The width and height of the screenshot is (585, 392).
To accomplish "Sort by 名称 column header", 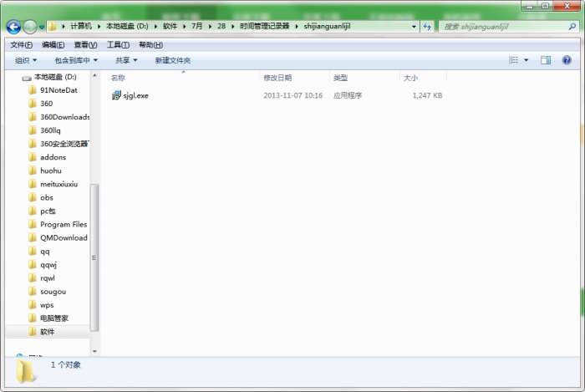I will coord(118,78).
